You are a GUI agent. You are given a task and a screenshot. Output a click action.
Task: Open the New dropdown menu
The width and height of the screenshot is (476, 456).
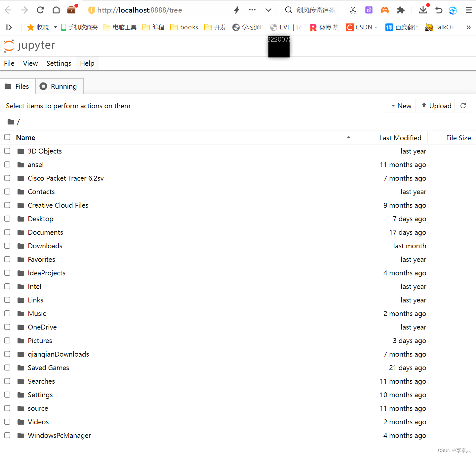click(400, 106)
